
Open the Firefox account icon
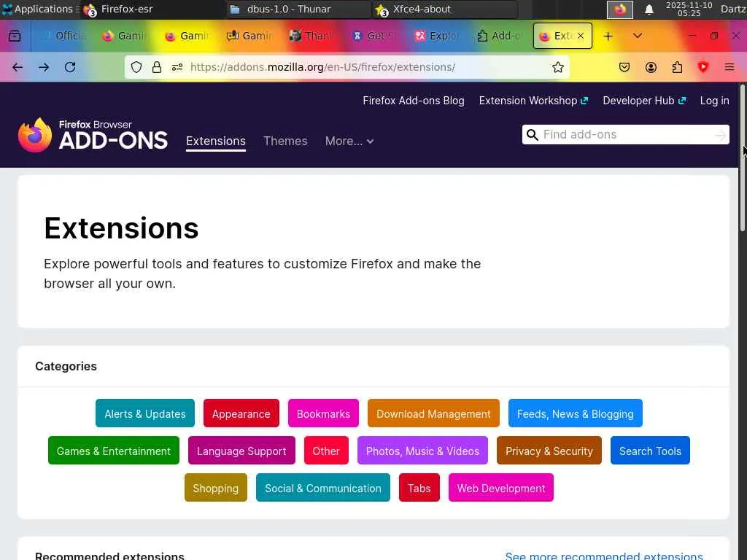click(651, 67)
